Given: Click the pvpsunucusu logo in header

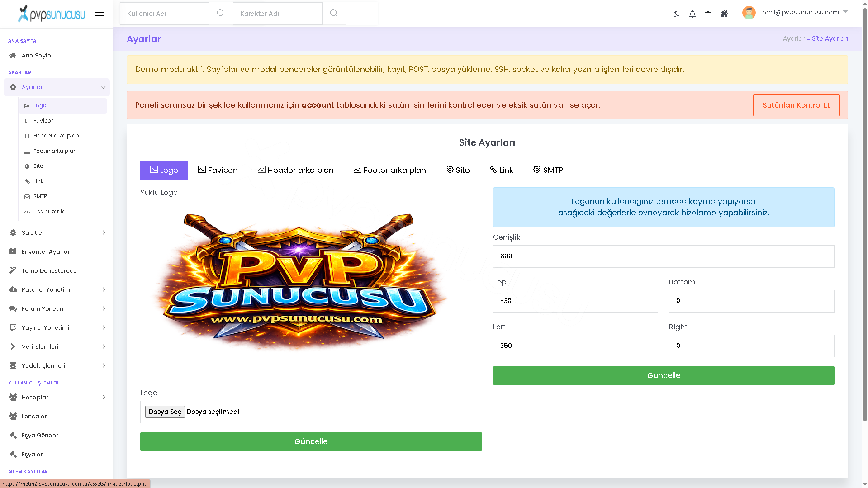Looking at the screenshot, I should tap(51, 14).
